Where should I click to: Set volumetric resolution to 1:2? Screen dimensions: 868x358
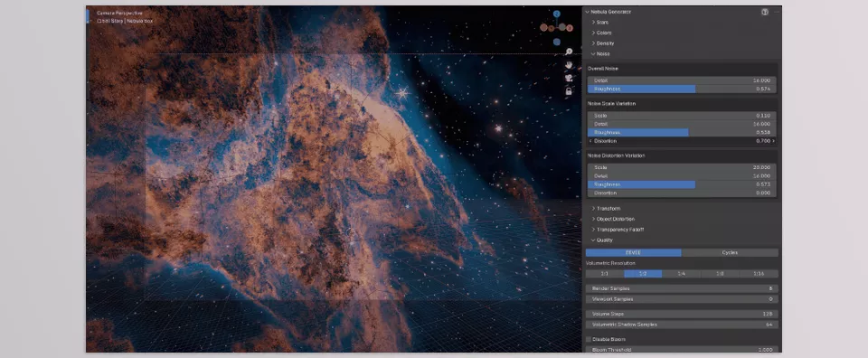tap(643, 274)
